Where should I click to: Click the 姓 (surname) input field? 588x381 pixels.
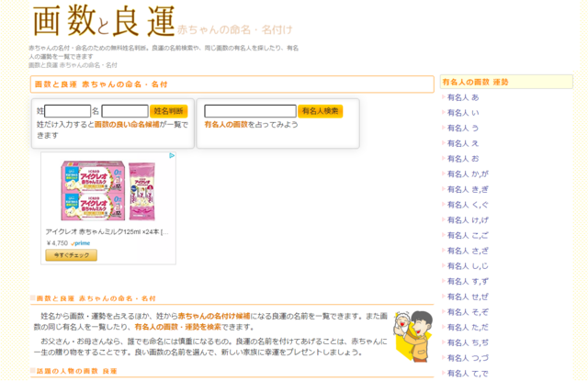[x=67, y=111]
